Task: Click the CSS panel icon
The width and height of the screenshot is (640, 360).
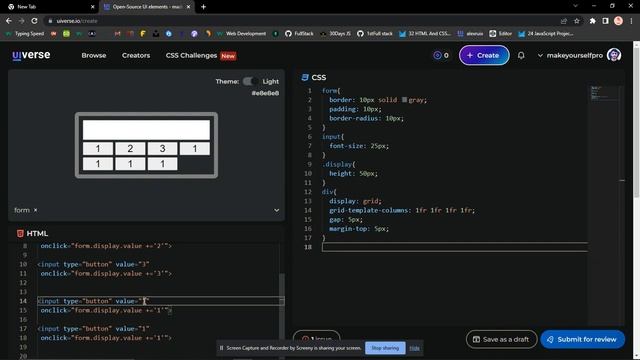Action: click(x=304, y=77)
